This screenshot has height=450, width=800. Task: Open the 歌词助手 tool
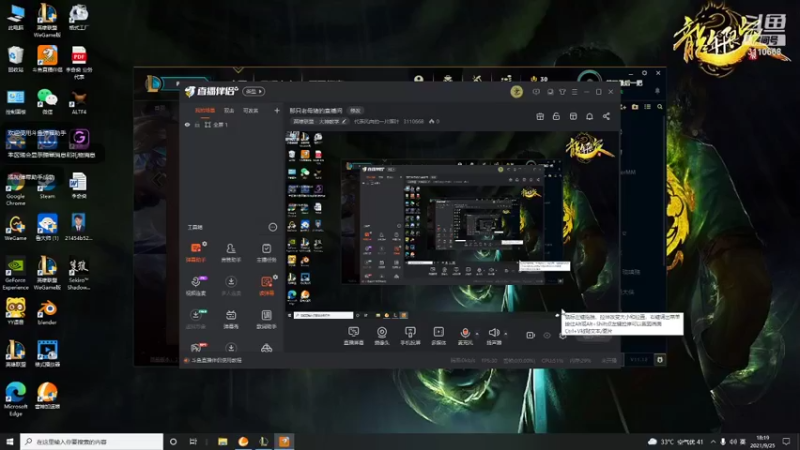click(266, 319)
